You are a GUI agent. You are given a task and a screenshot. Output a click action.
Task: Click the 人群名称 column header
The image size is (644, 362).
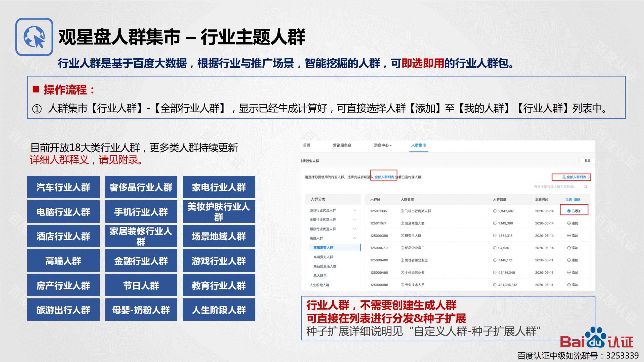pos(407,199)
